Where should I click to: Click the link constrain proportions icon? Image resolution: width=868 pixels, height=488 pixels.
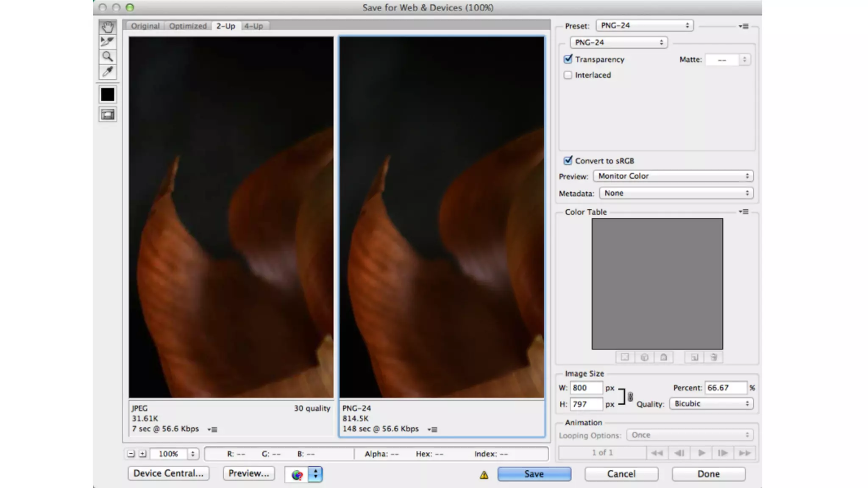[630, 396]
